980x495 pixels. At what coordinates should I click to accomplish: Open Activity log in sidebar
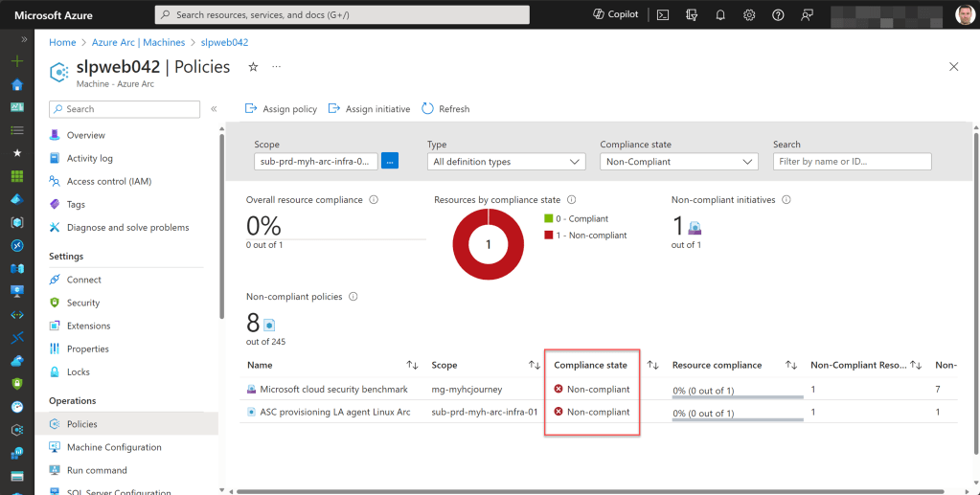coord(89,158)
